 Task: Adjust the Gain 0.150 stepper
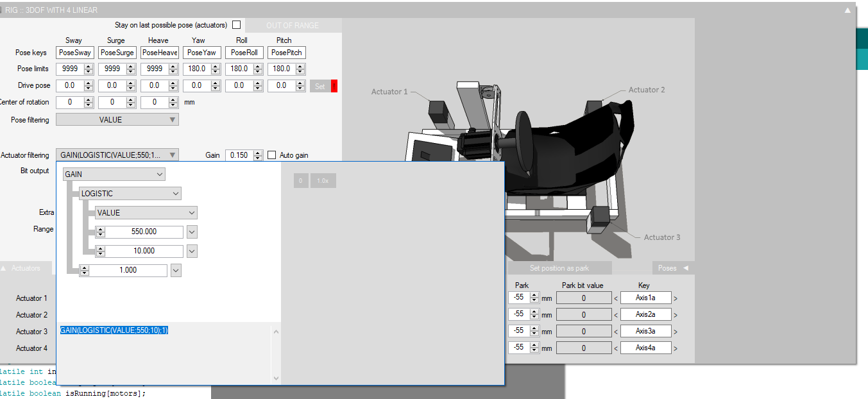point(258,155)
